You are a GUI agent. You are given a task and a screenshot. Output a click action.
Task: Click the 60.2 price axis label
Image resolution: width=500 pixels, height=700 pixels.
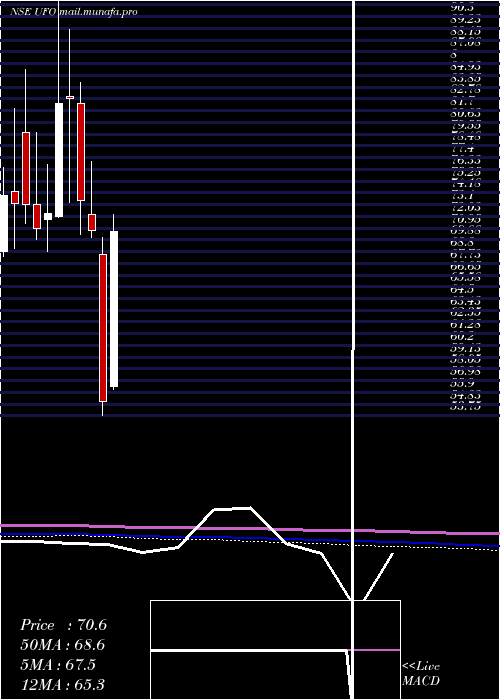click(461, 337)
